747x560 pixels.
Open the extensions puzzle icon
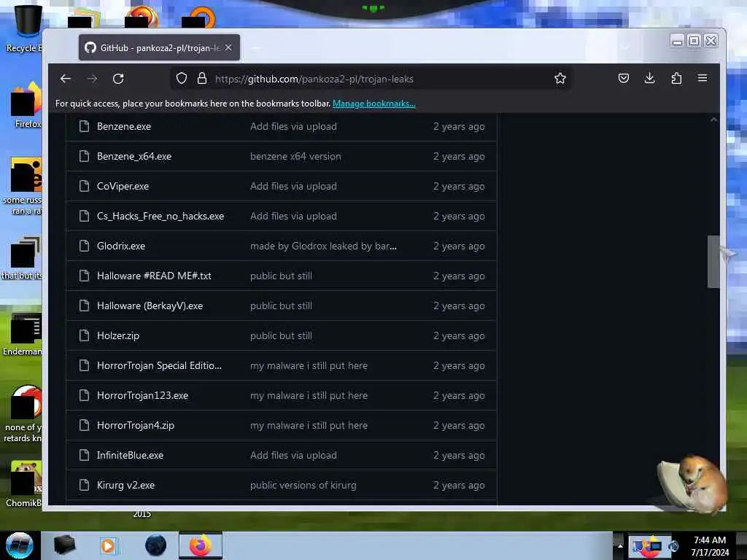coord(676,78)
